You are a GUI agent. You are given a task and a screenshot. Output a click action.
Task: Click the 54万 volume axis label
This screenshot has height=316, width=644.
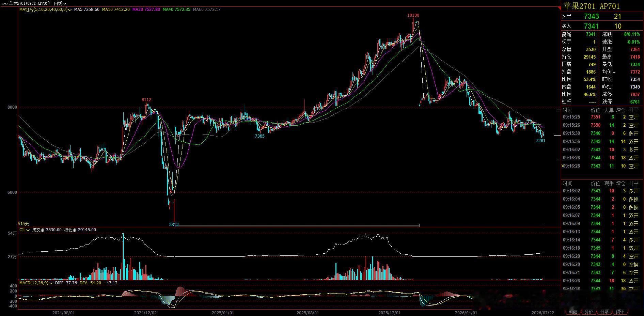tap(12, 233)
